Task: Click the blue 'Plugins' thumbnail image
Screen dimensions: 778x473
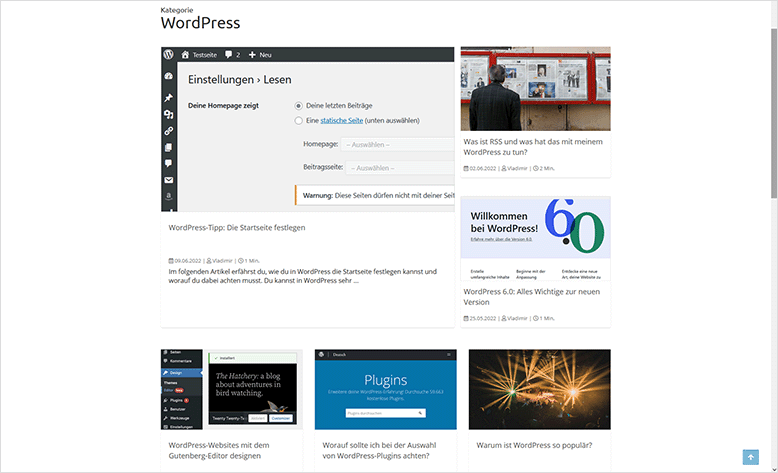Action: click(386, 389)
